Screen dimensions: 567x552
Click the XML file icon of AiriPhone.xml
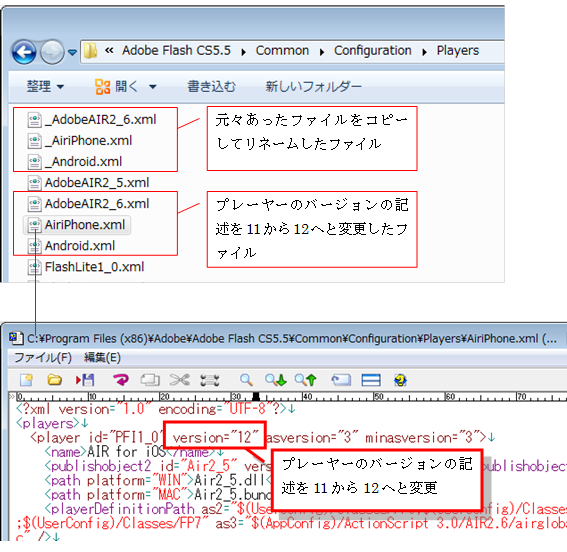(x=34, y=225)
